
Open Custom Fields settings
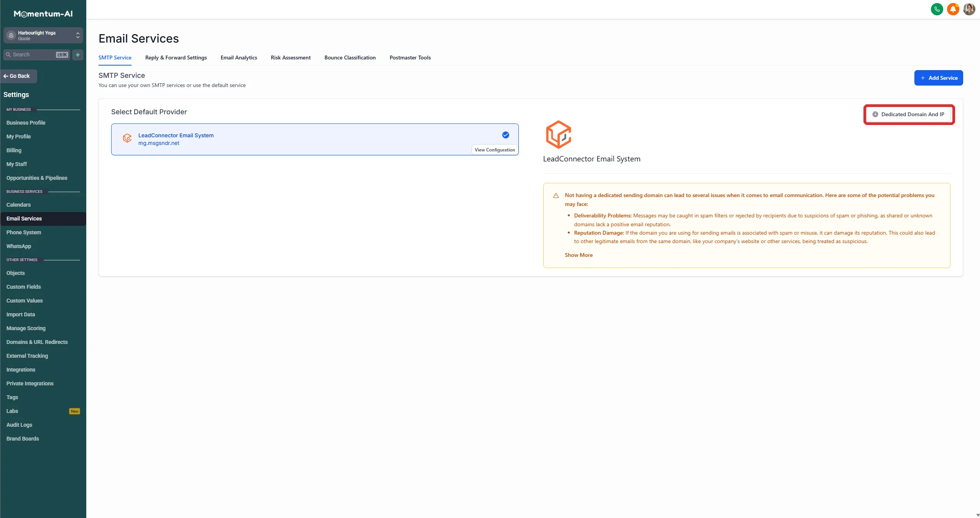(23, 287)
